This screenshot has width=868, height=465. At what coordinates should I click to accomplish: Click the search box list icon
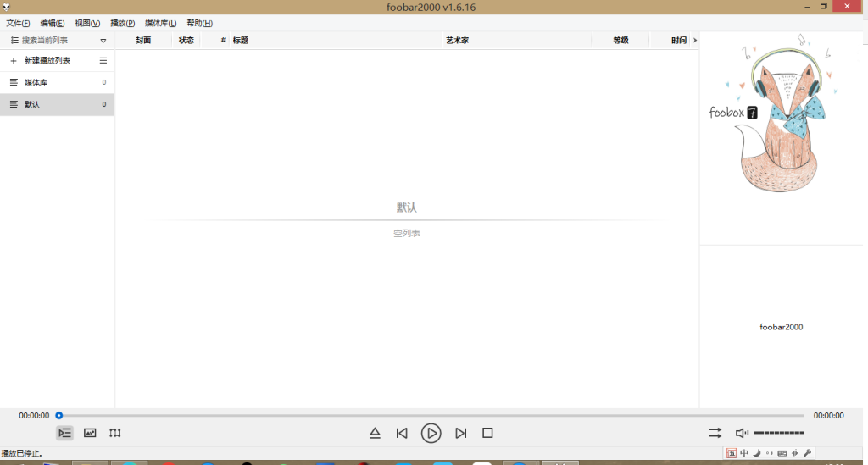coord(14,41)
